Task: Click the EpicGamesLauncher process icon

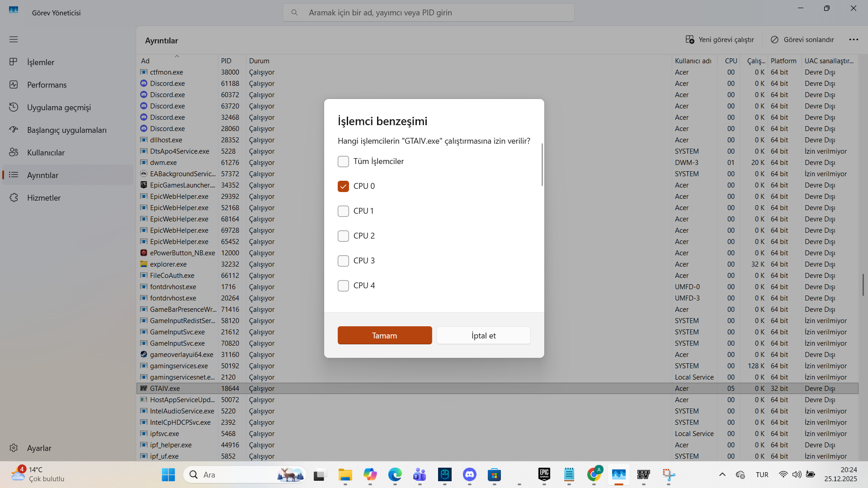Action: [x=144, y=185]
